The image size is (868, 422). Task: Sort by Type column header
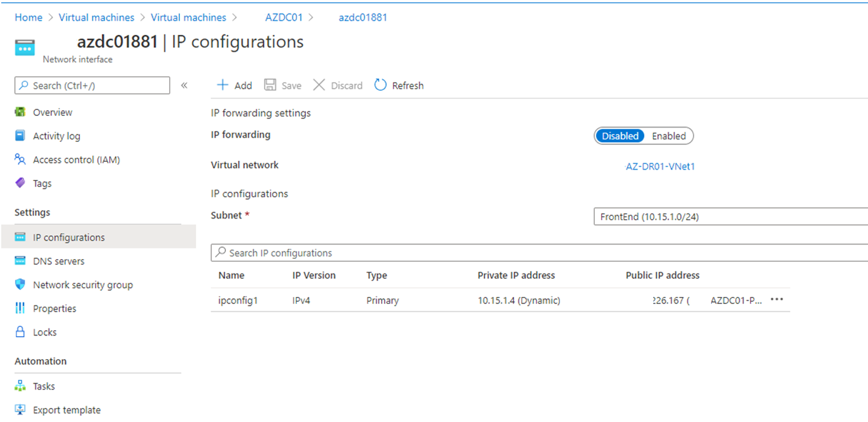377,275
